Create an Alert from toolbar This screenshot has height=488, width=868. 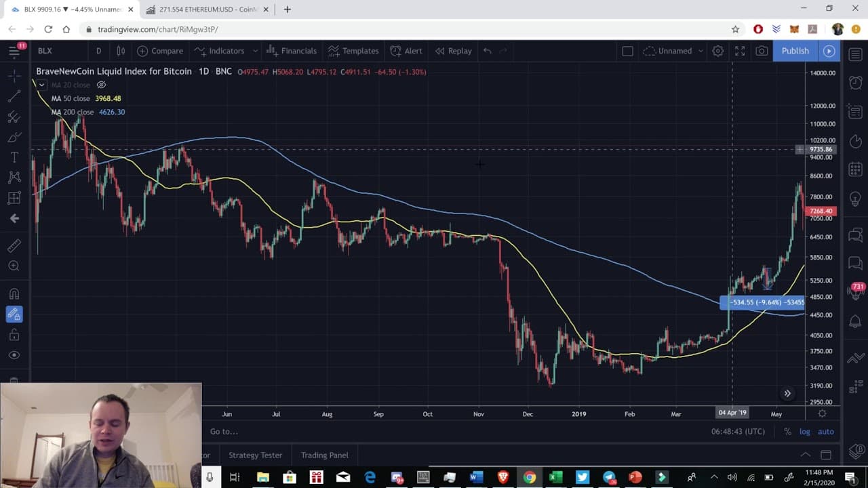[x=406, y=51]
